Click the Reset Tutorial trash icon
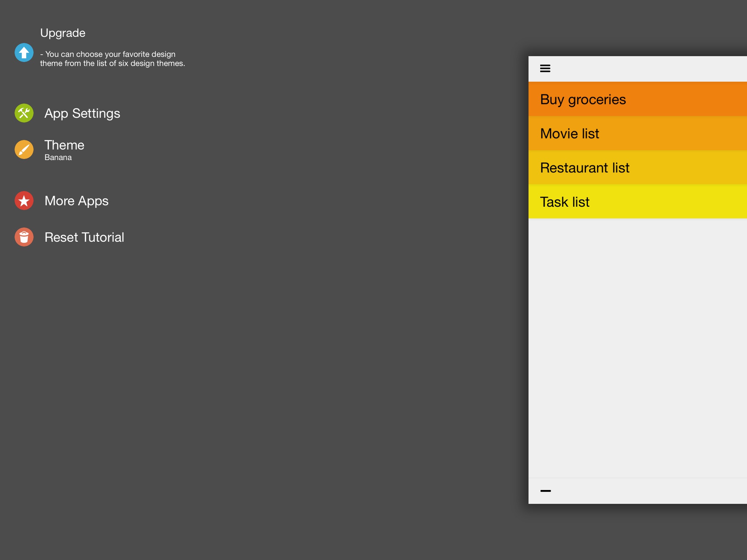The image size is (747, 560). tap(24, 237)
